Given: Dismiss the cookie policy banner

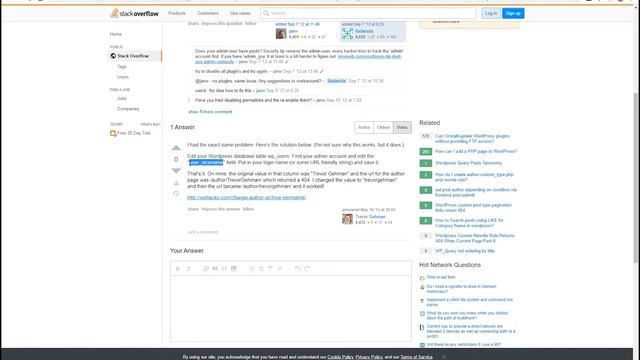Looking at the screenshot, I should 444,357.
